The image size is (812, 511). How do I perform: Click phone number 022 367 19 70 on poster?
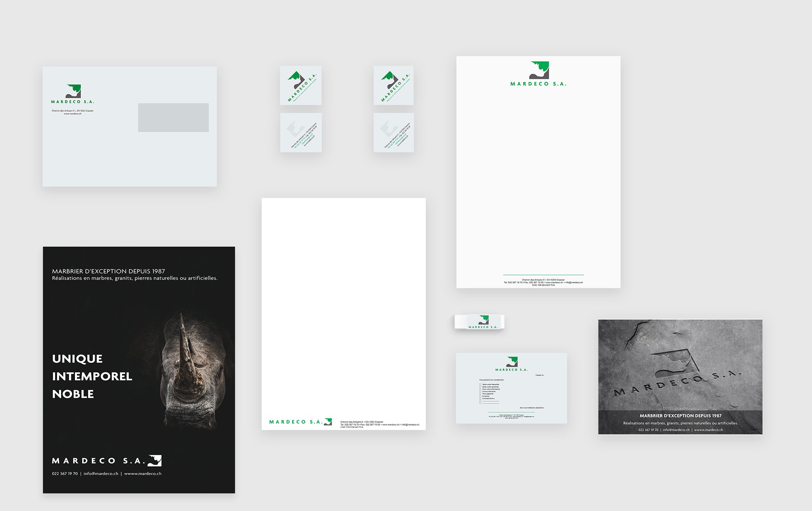[x=65, y=474]
